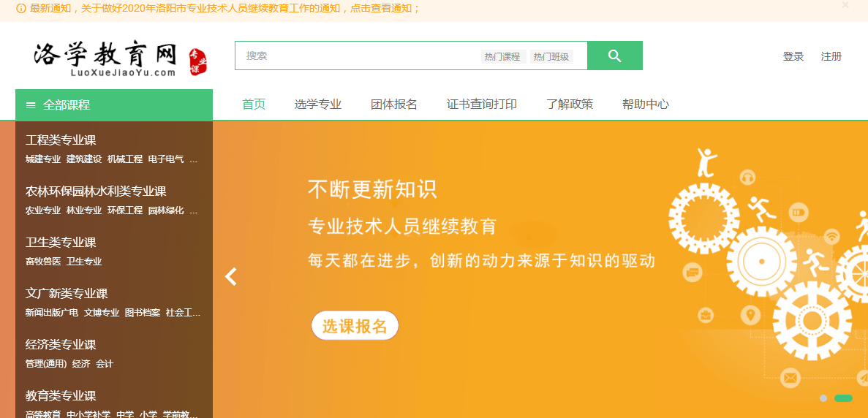Open the 城建专业 subcategory link
Viewport: 868px width, 418px height.
(x=43, y=159)
